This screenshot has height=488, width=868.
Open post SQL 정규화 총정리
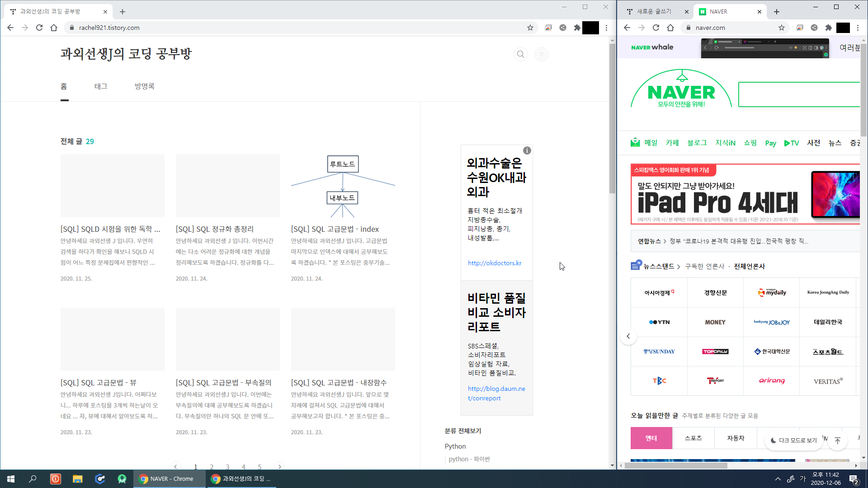[215, 229]
